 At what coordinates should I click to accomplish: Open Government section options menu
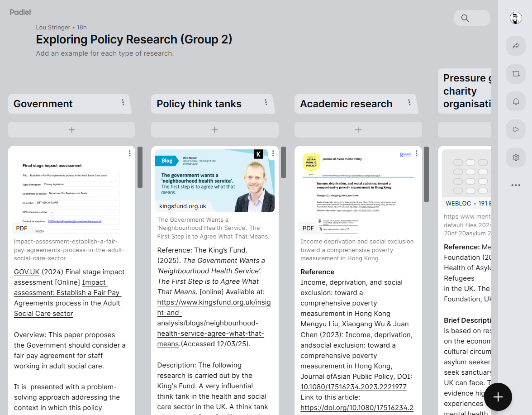click(123, 103)
